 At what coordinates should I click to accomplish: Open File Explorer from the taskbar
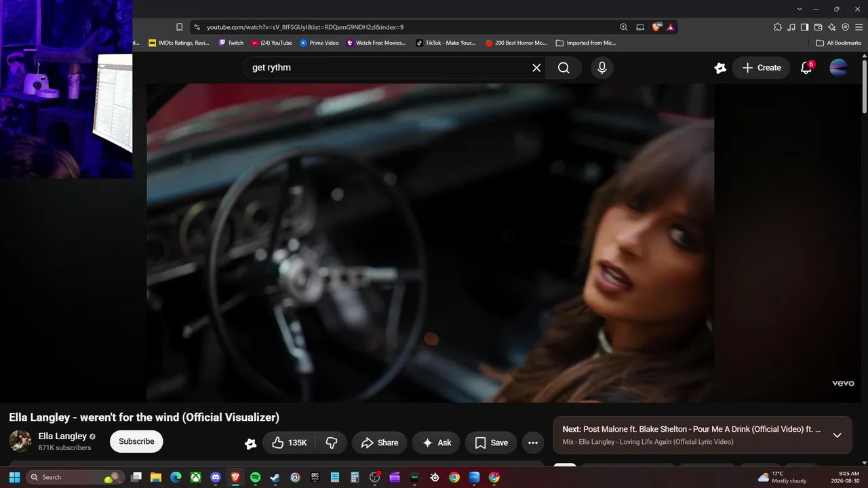[155, 477]
